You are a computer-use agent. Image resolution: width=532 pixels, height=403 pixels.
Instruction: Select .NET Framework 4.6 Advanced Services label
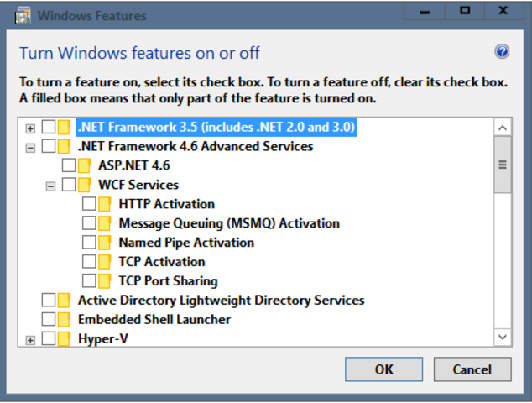coord(196,146)
